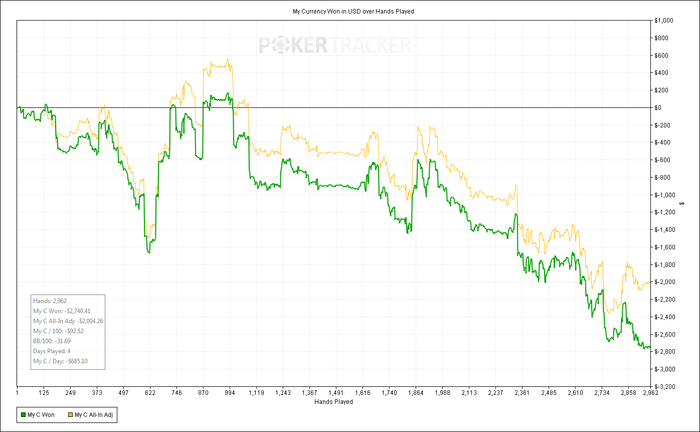This screenshot has width=700, height=432.
Task: Click the $-2,200 y-axis tick label
Action: click(665, 299)
